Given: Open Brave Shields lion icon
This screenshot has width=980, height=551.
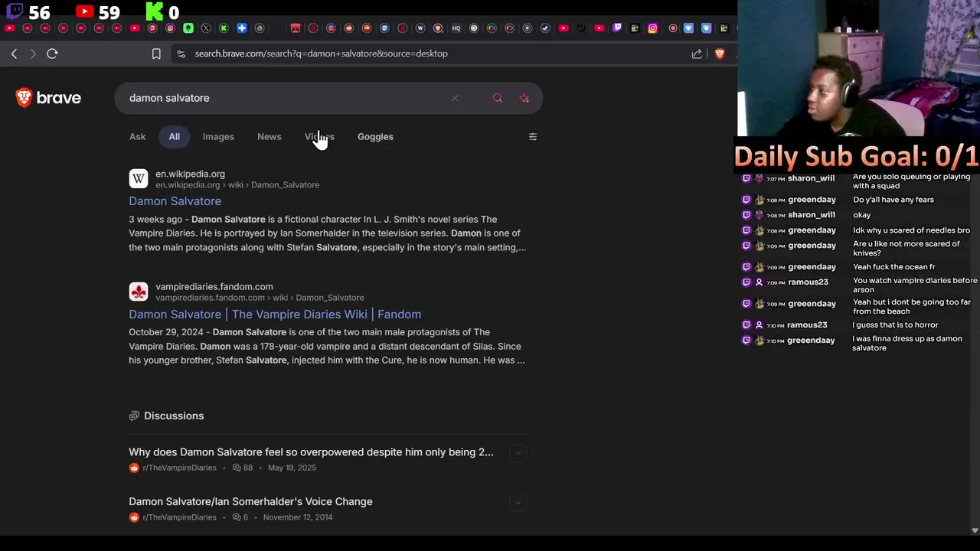Looking at the screenshot, I should (720, 54).
